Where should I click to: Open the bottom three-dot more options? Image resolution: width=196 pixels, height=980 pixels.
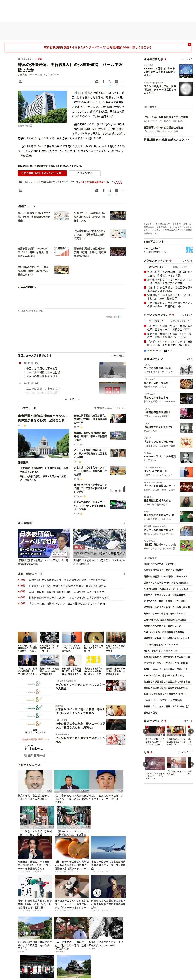[123, 191]
